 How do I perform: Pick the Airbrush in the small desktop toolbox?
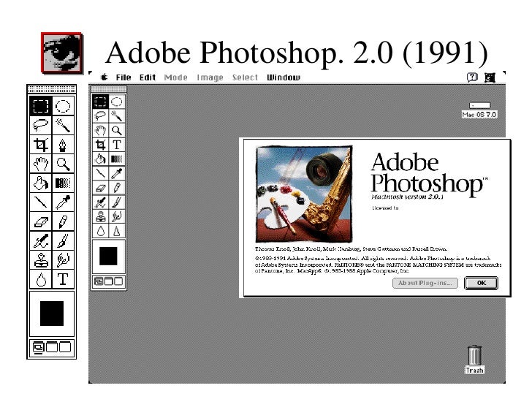[100, 202]
